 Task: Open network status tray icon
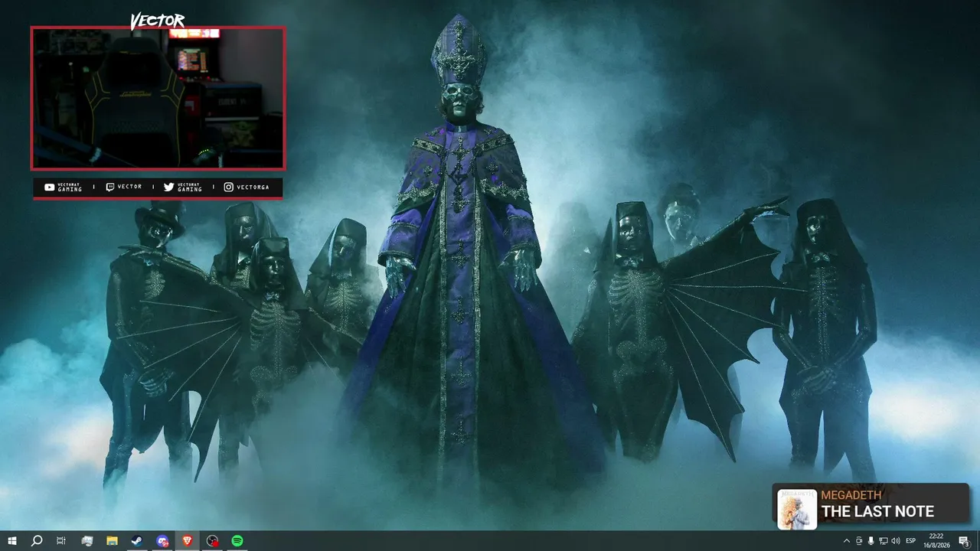pos(884,541)
